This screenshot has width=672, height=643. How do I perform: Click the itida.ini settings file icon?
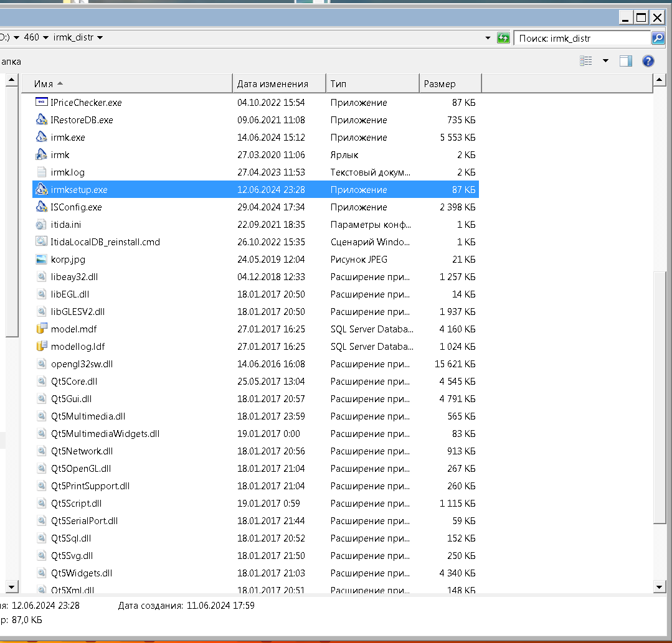[41, 225]
